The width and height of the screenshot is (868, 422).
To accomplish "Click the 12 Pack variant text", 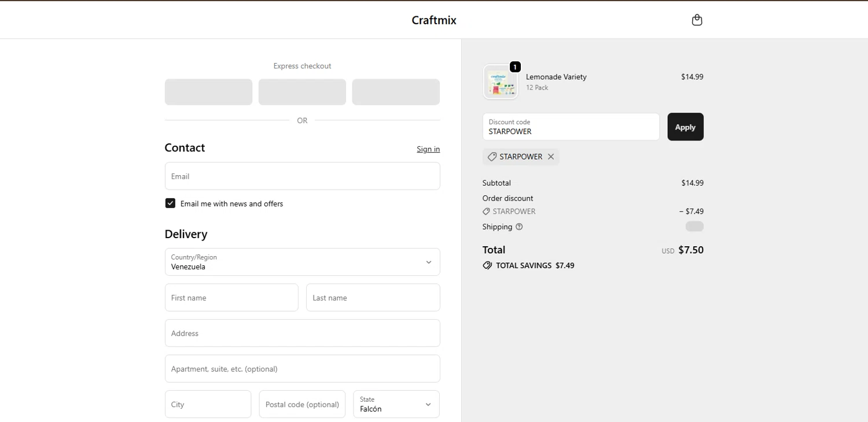I will pos(537,88).
